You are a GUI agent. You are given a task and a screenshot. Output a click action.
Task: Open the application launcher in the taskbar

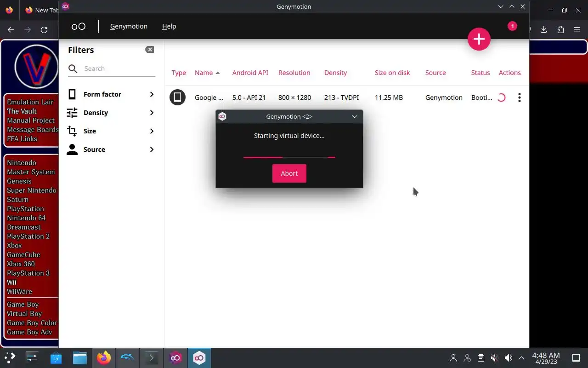pyautogui.click(x=10, y=357)
